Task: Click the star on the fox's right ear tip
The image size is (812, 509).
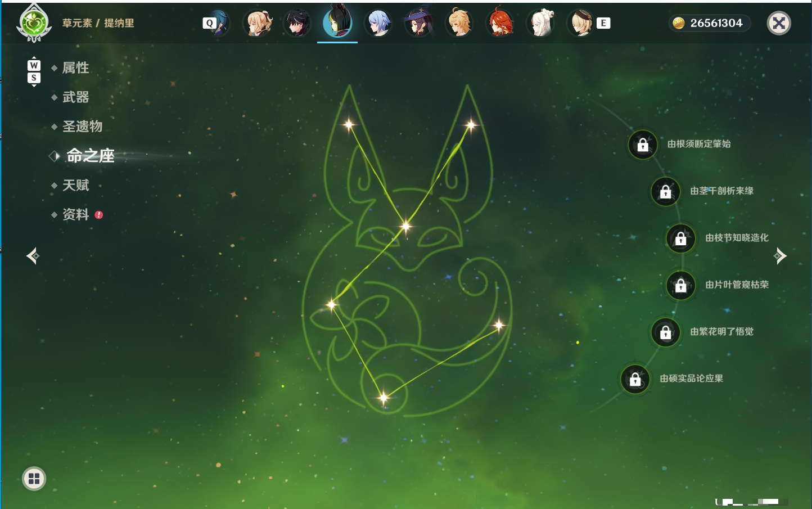Action: coord(471,125)
